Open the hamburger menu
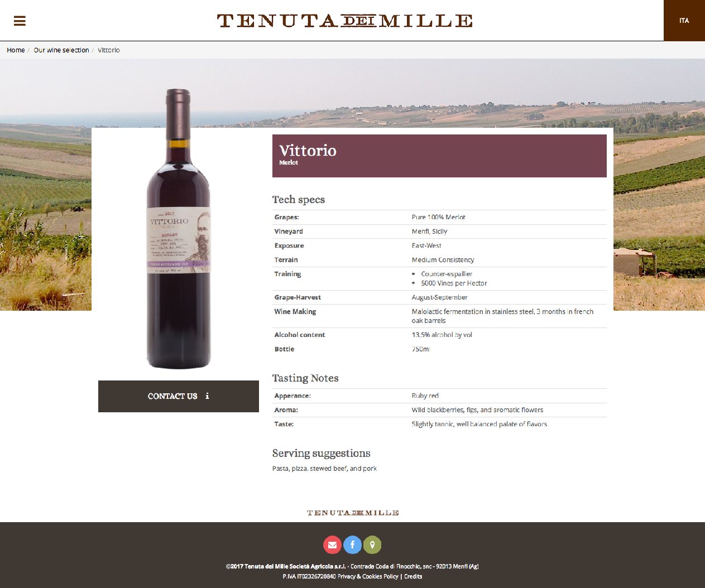Viewport: 705px width, 588px height. point(20,21)
